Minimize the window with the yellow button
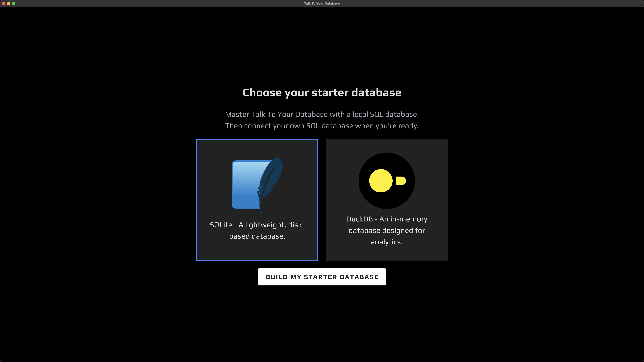 (x=9, y=4)
